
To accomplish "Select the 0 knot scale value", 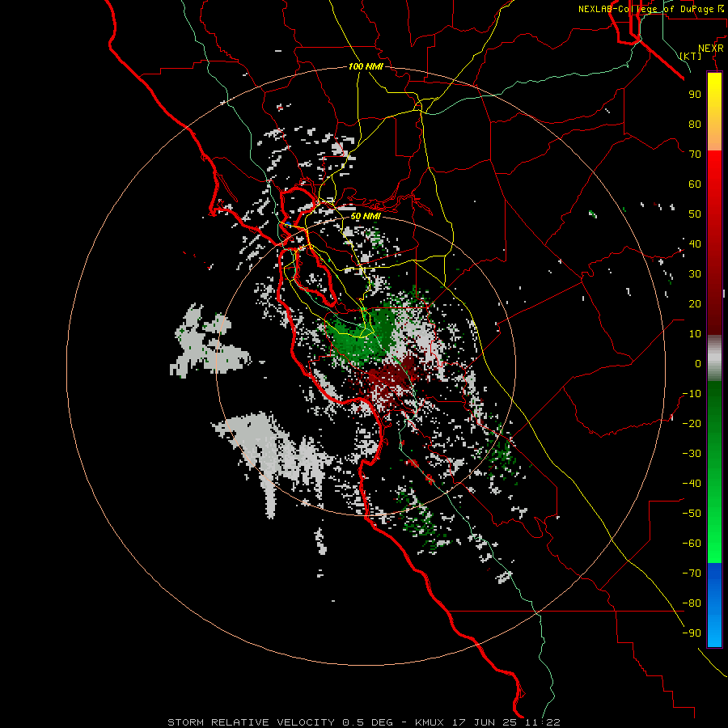I will 698,363.
